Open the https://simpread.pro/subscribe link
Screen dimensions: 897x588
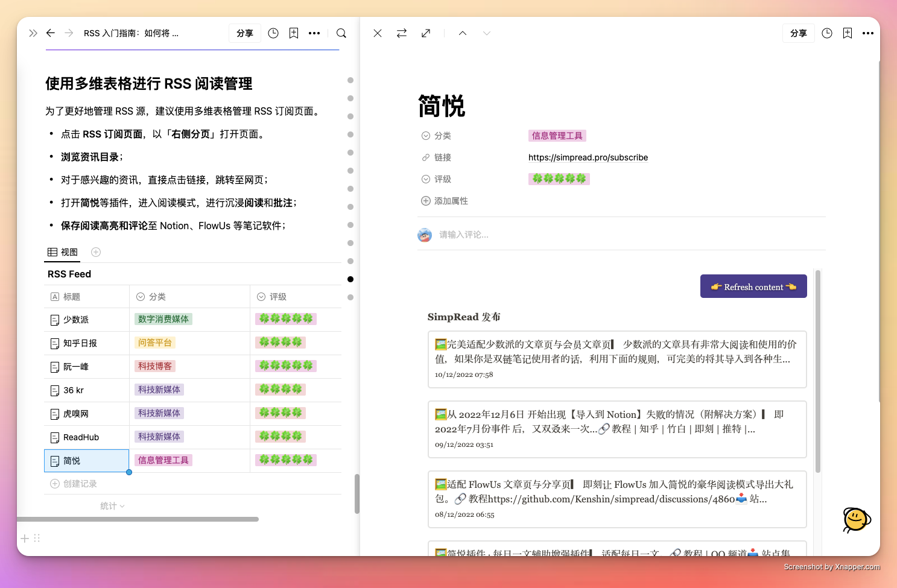588,157
